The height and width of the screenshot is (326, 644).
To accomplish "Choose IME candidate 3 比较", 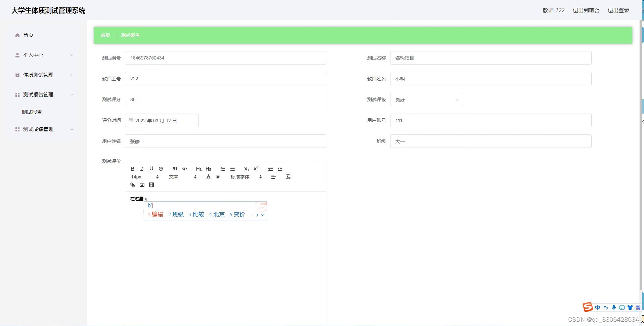I will click(196, 214).
